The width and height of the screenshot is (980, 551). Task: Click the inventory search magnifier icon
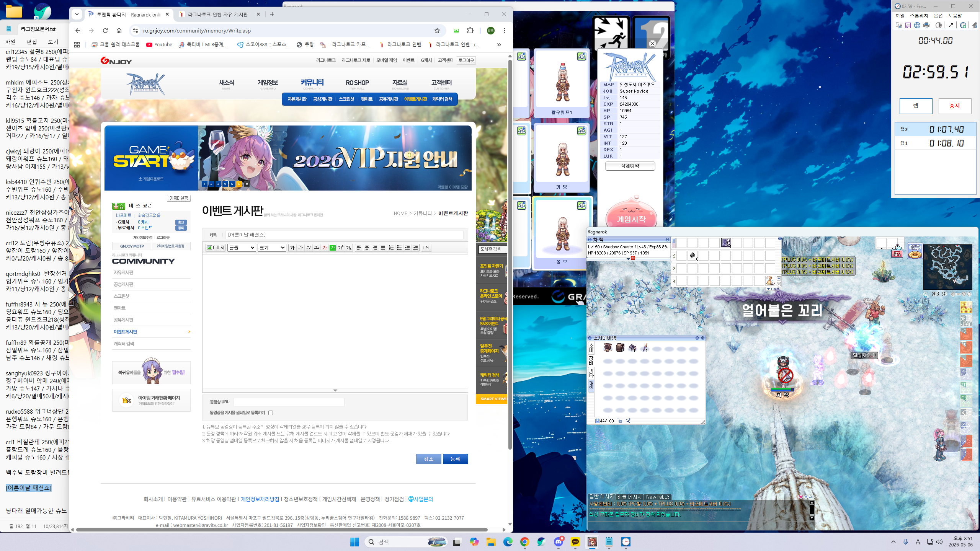pos(628,421)
